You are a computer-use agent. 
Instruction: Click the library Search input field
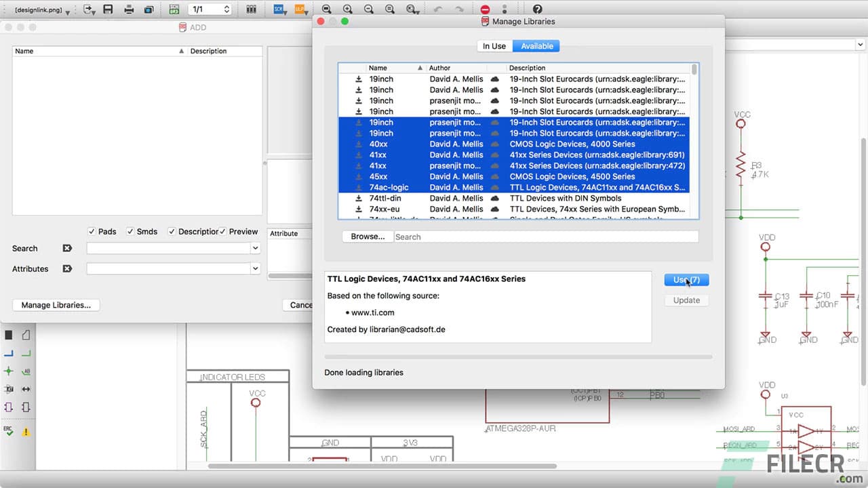click(x=545, y=237)
